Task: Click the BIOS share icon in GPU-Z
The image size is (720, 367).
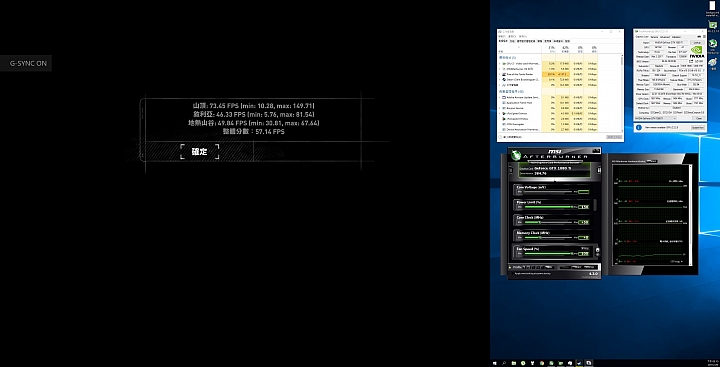Action: (x=691, y=61)
